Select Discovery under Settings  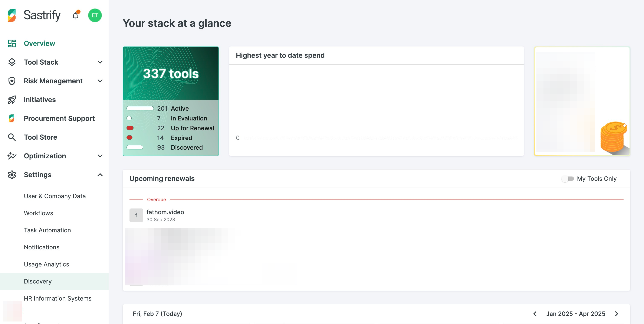click(38, 281)
